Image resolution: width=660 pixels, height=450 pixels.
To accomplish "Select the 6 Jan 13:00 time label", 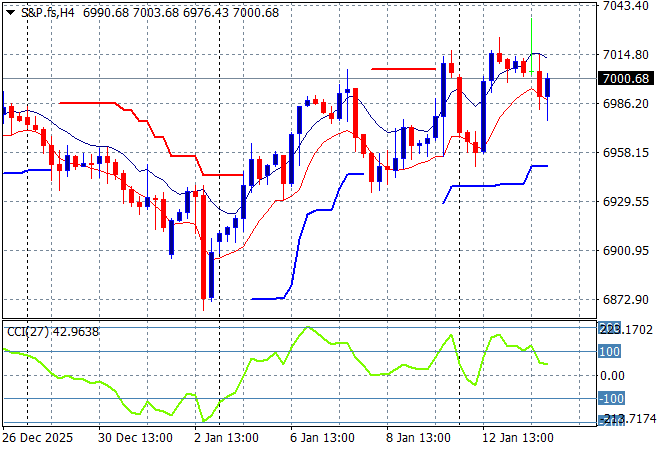I will tap(323, 438).
